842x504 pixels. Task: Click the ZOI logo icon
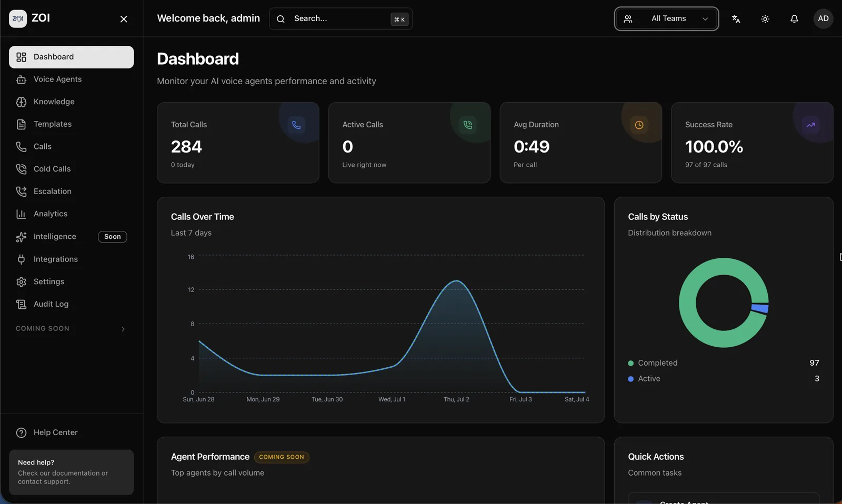tap(18, 18)
